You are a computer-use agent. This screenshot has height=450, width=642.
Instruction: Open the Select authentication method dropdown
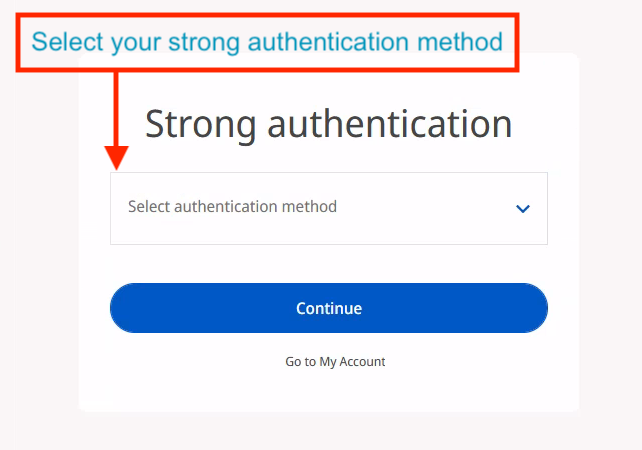coord(328,208)
